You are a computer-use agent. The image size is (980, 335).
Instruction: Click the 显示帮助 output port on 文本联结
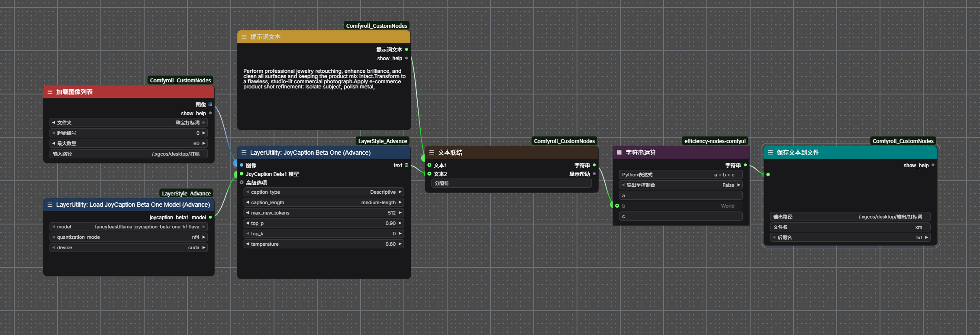pyautogui.click(x=594, y=174)
